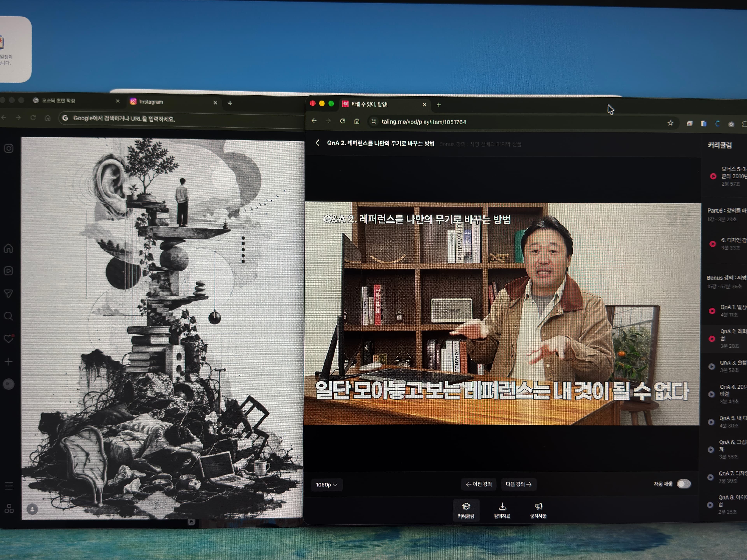The width and height of the screenshot is (747, 560).
Task: Open new tab in Instagram browser window
Action: 230,103
